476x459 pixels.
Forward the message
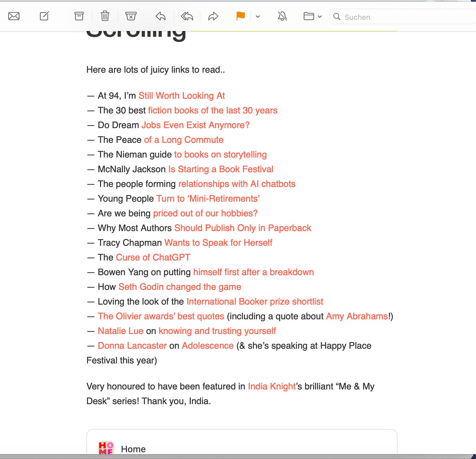click(213, 16)
